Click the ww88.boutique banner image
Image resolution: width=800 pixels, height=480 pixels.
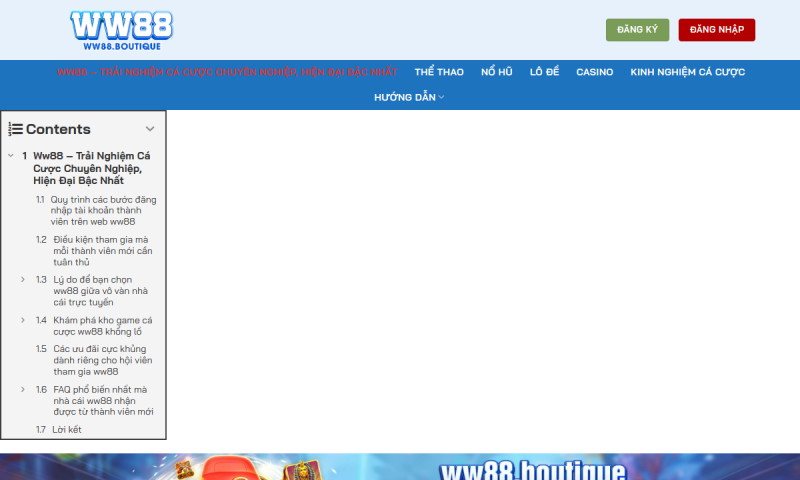[400, 466]
